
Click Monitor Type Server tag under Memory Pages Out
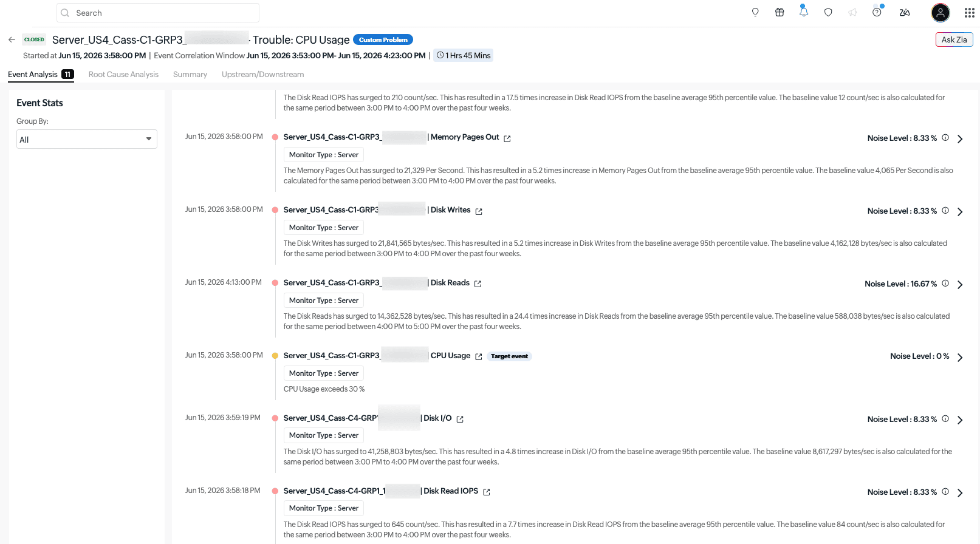point(324,155)
